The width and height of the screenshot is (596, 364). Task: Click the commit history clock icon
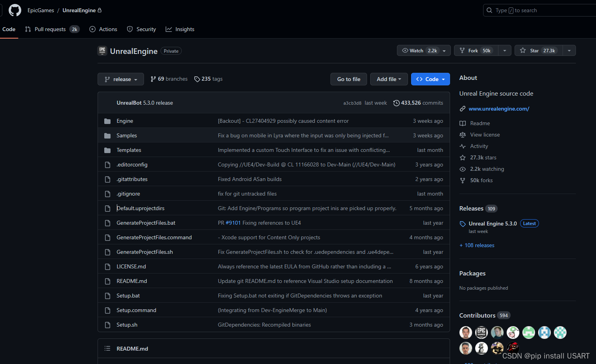pos(397,103)
